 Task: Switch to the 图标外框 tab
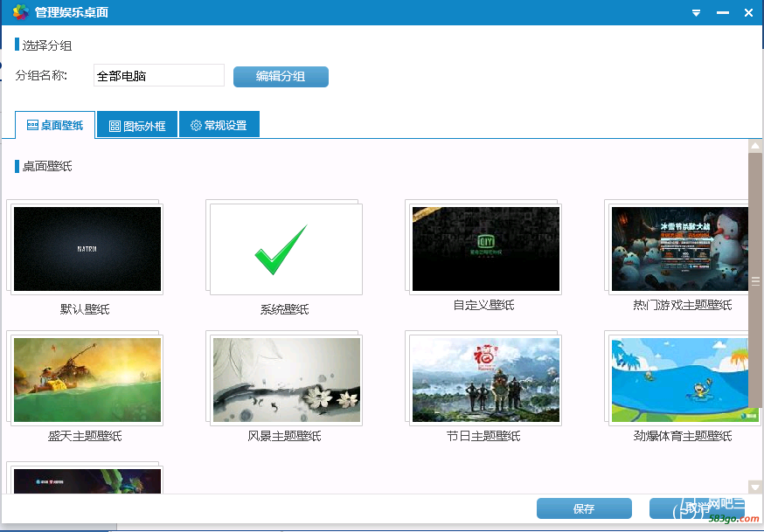(x=137, y=126)
